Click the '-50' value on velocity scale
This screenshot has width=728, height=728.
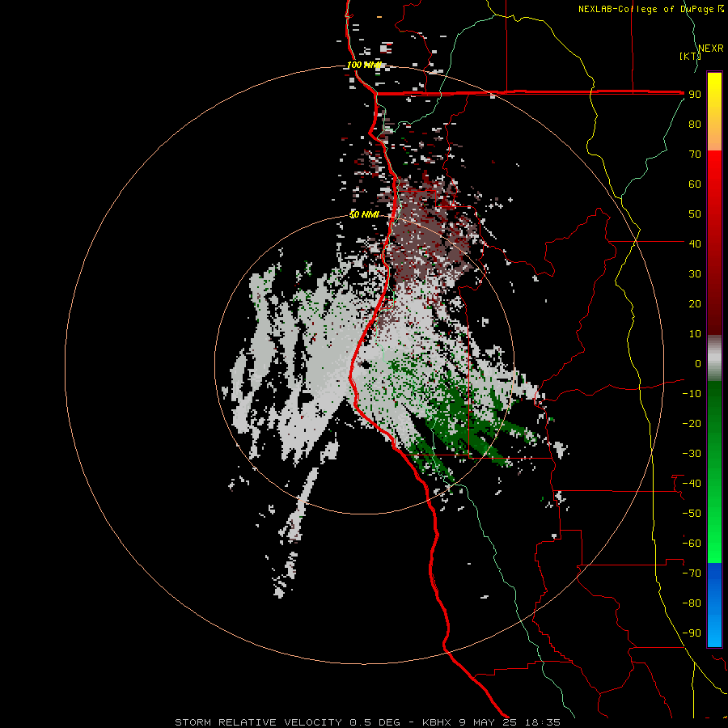pyautogui.click(x=692, y=514)
